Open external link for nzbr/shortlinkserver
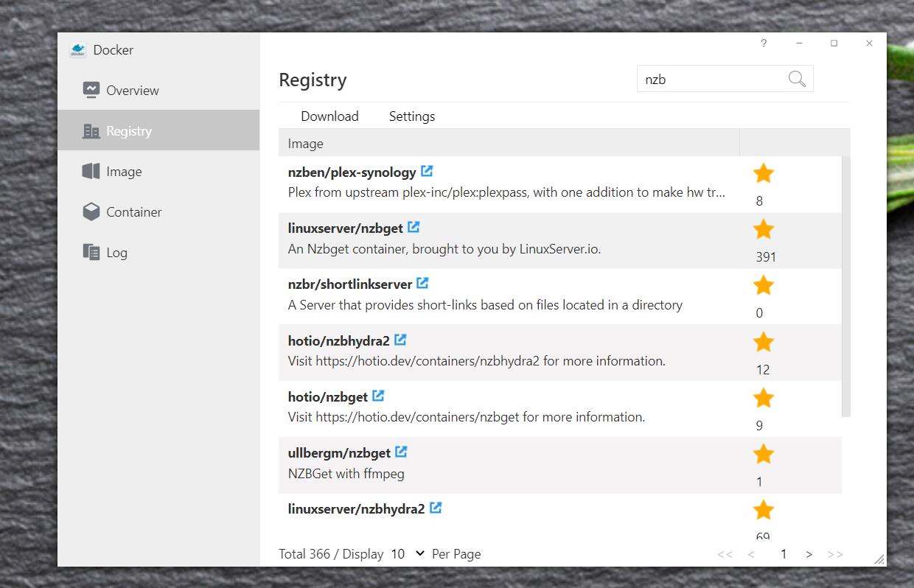914x588 pixels. pos(422,284)
